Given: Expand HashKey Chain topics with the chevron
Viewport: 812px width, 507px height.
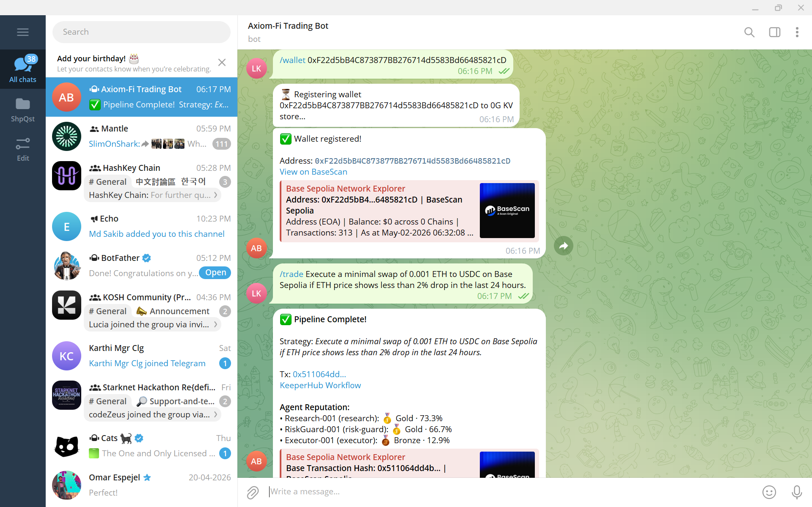Looking at the screenshot, I should (x=216, y=195).
